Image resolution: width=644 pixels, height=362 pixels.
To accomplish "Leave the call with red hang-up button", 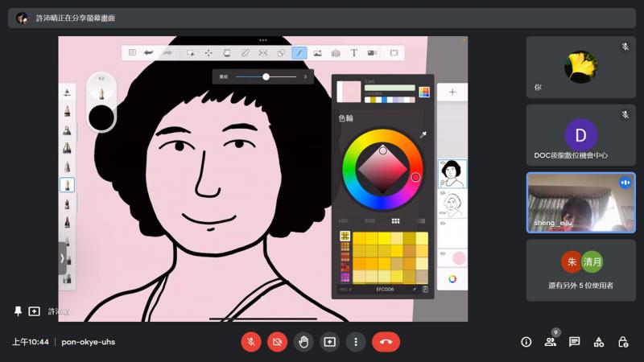I will [x=386, y=342].
